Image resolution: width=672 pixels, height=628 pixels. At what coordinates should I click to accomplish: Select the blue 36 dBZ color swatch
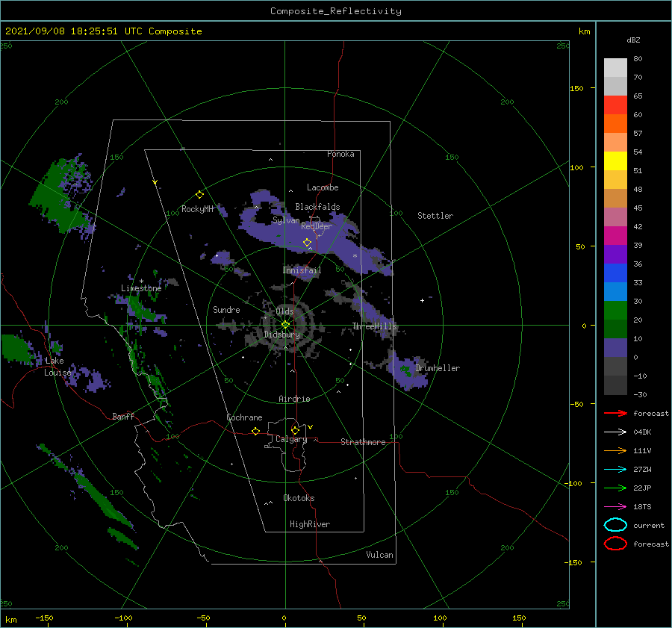pyautogui.click(x=615, y=273)
